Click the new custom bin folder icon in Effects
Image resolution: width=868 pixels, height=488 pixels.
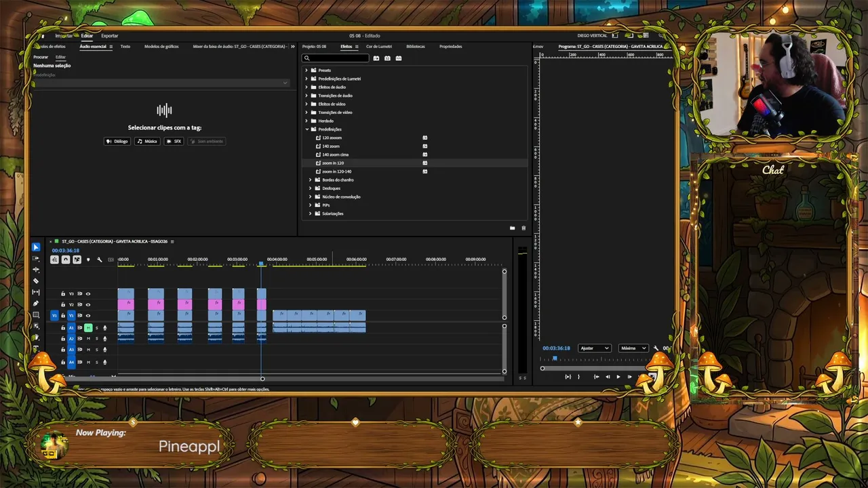tap(512, 228)
